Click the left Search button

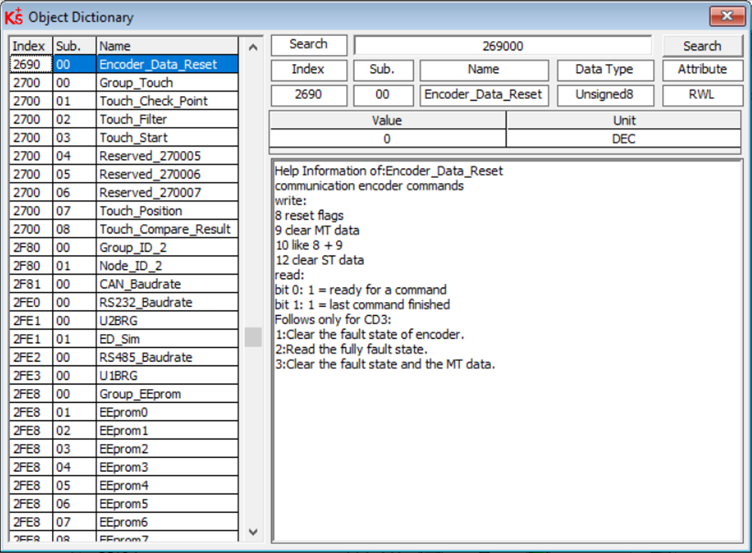(x=308, y=45)
